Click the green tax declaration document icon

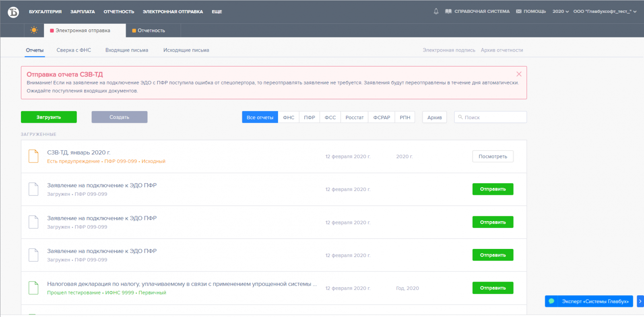(x=33, y=288)
